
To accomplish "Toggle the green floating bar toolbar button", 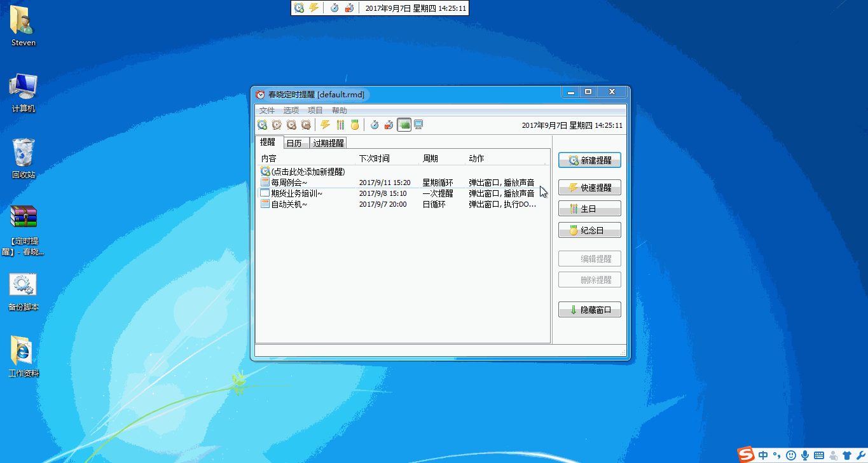I will [404, 125].
